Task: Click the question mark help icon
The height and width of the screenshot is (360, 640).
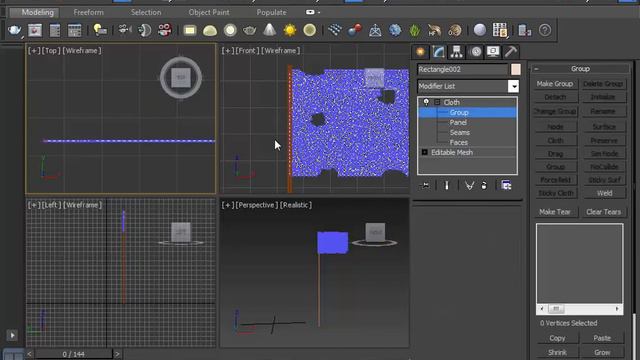Action: 545,30
